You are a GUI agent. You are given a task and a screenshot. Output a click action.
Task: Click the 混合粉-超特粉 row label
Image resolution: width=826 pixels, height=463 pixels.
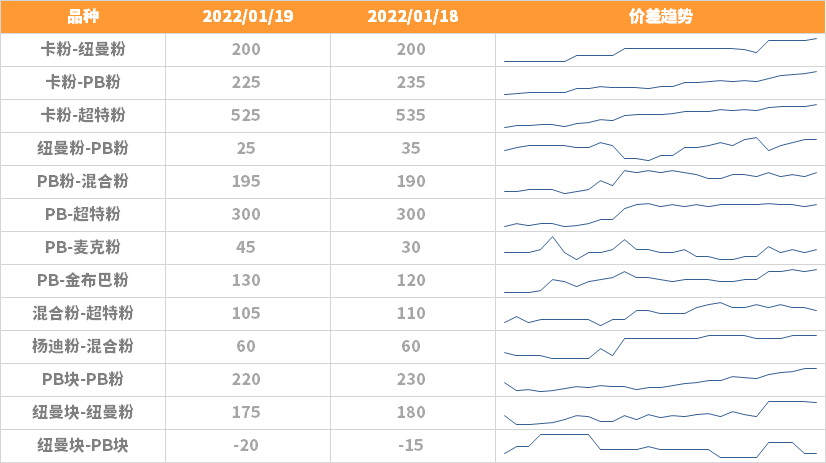pyautogui.click(x=83, y=313)
